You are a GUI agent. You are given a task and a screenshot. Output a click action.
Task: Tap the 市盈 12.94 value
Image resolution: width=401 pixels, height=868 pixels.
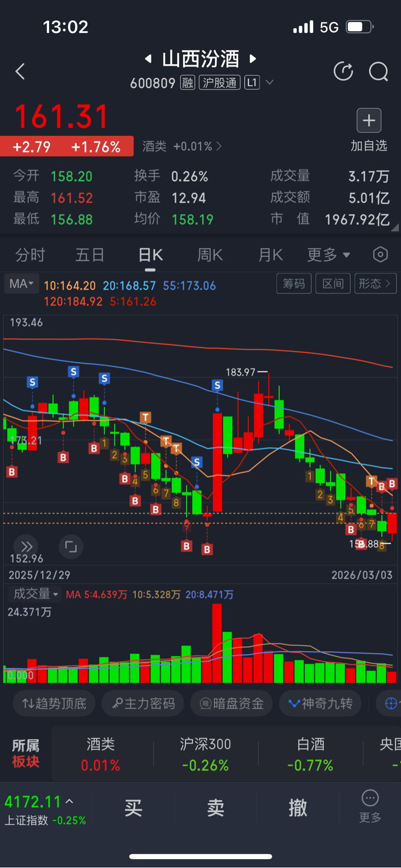point(188,198)
